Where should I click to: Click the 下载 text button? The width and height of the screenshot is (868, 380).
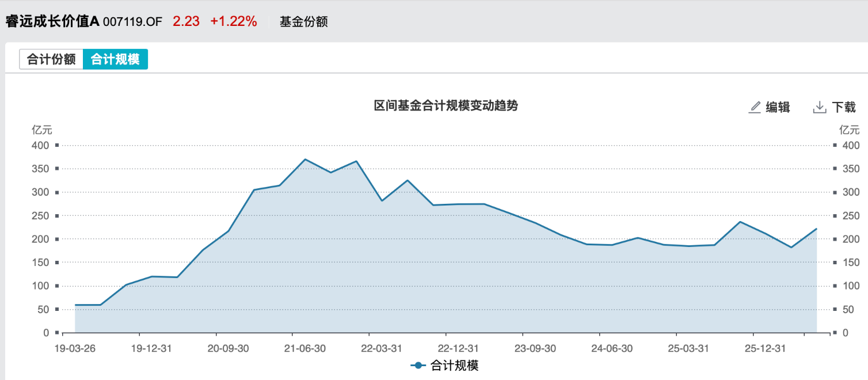point(844,107)
